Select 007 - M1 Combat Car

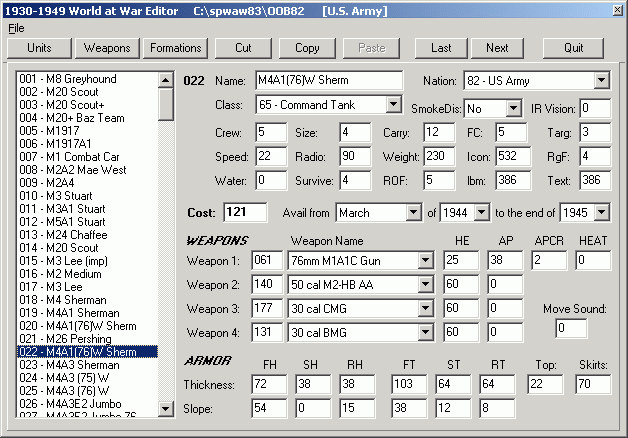click(87, 157)
